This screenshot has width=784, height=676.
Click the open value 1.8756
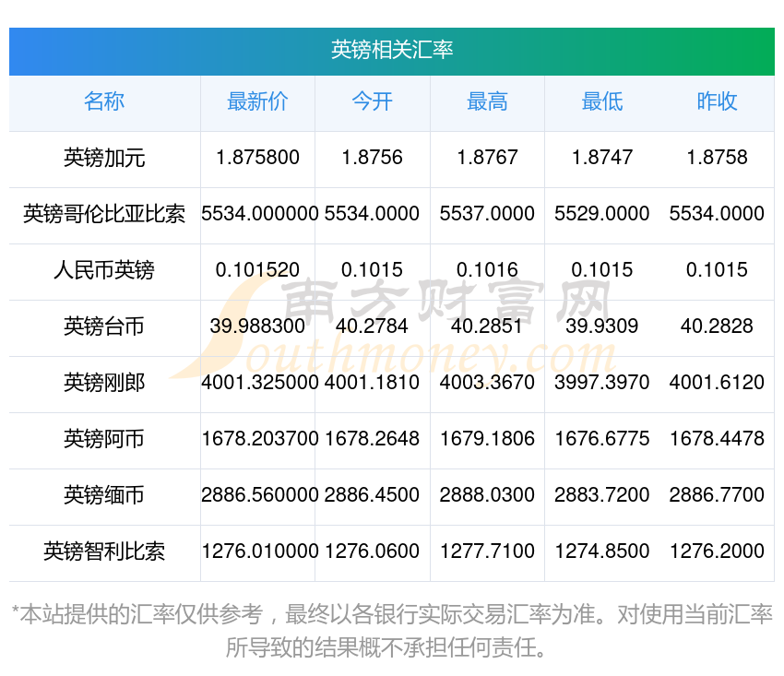coord(372,158)
